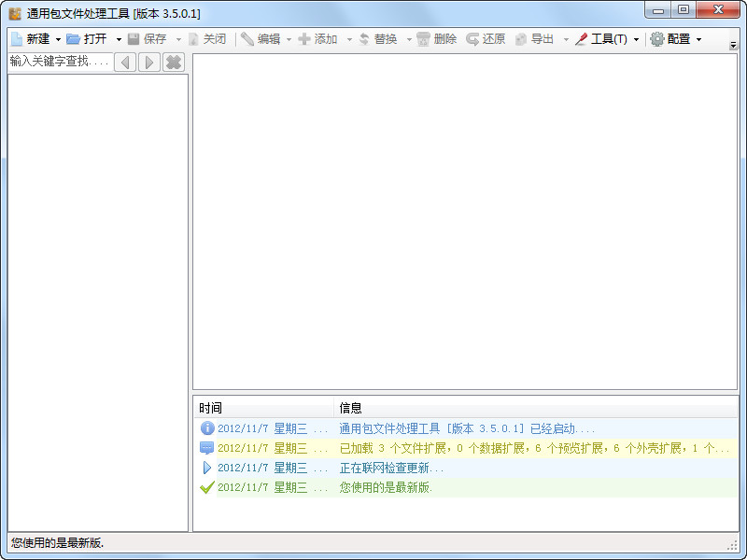Click the 导出 (Export) icon

pyautogui.click(x=521, y=39)
